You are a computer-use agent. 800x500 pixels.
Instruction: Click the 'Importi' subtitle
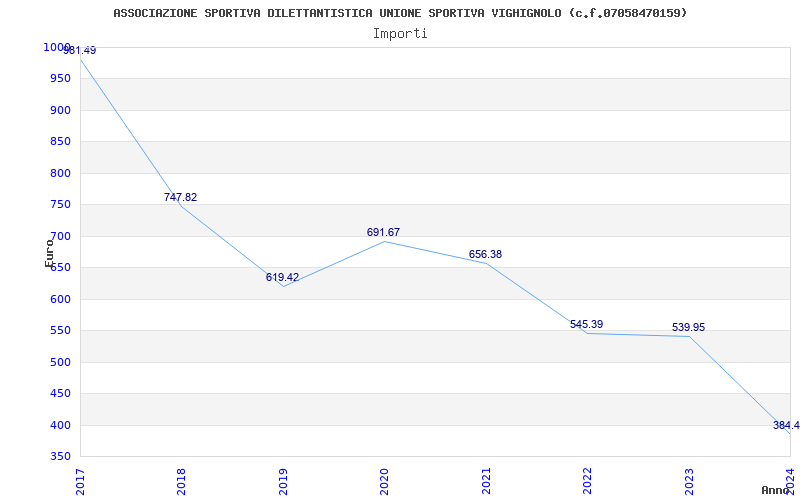tap(400, 34)
